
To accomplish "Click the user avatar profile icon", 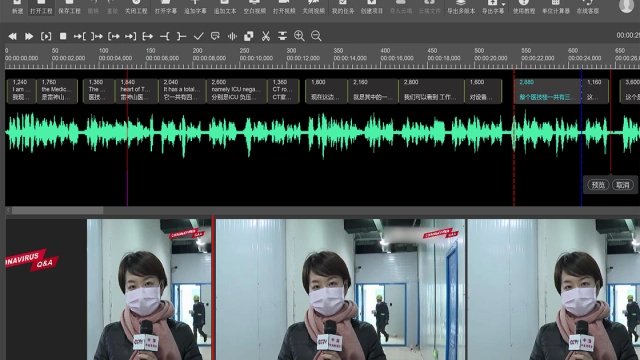I will [627, 5].
